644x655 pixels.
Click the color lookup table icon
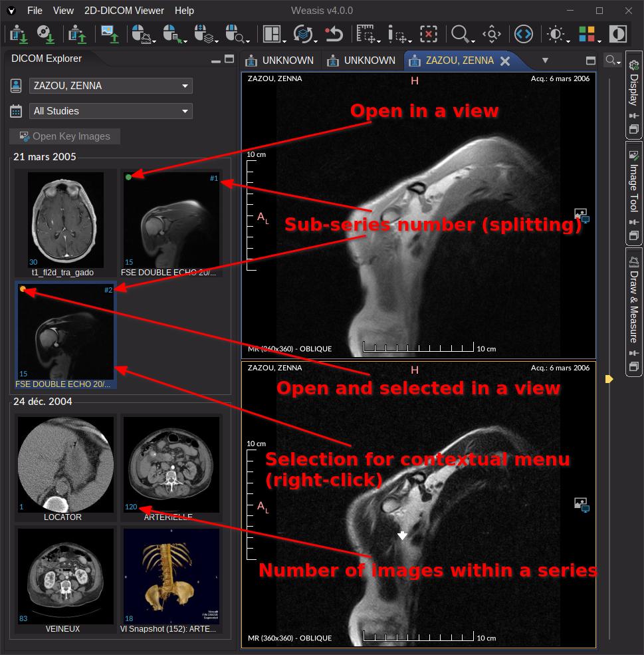pos(587,34)
